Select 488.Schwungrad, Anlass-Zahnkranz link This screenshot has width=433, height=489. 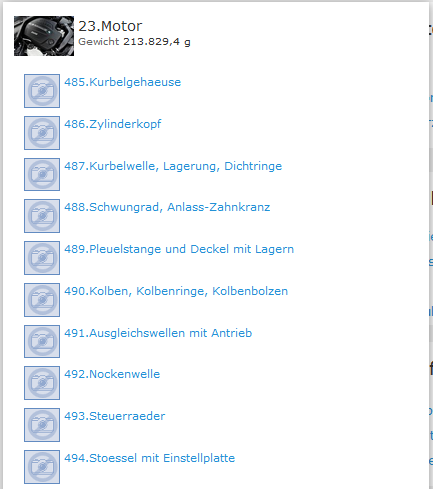click(167, 207)
